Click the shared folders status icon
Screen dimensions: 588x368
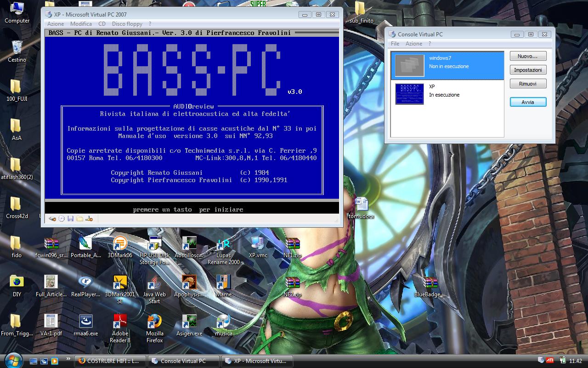tap(80, 218)
